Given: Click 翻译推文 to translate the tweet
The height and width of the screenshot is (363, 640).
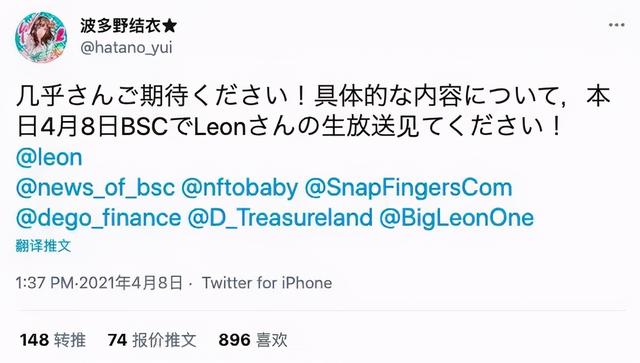Looking at the screenshot, I should point(43,246).
